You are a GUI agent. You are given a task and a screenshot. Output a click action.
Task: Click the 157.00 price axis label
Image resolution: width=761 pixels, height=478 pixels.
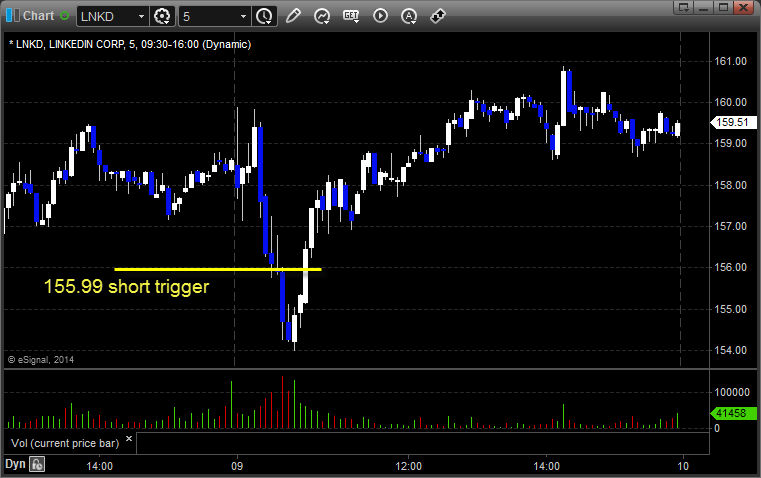[730, 226]
